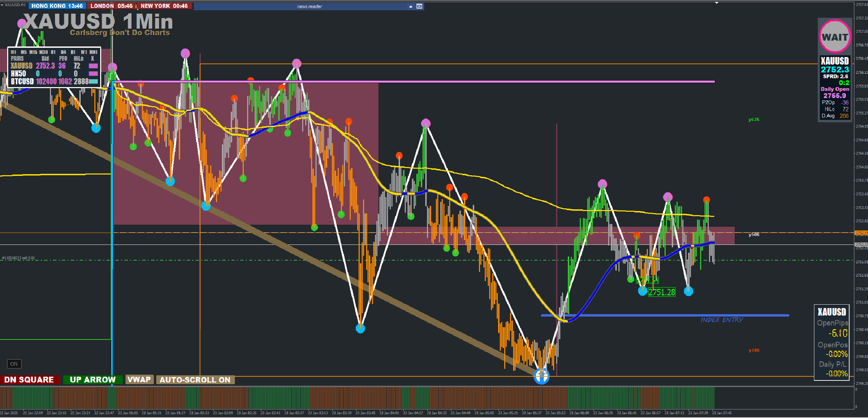Screen dimensions: 868x418
Task: Switch to the M5 timeframe tab
Action: click(x=24, y=52)
